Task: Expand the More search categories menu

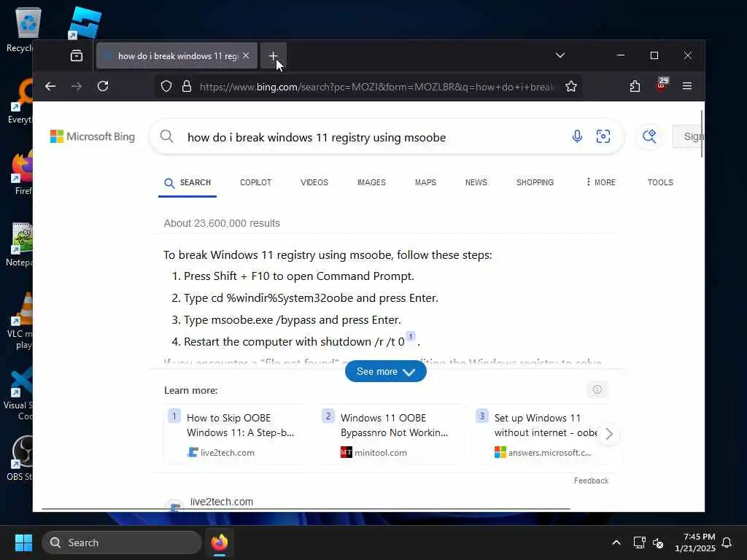Action: (601, 182)
